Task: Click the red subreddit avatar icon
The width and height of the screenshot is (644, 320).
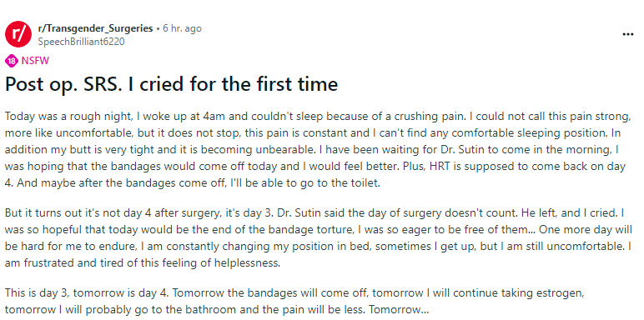Action: click(x=18, y=34)
